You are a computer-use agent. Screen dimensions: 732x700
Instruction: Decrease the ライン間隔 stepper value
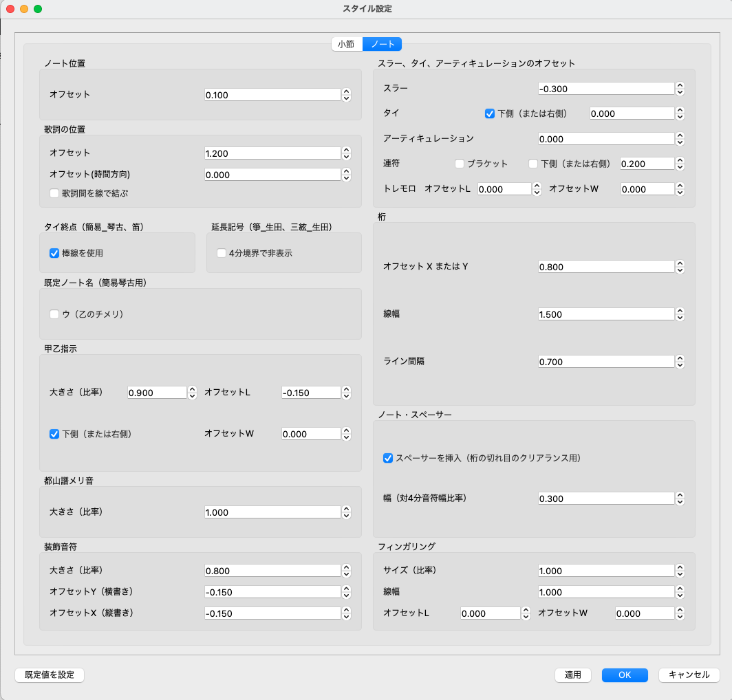tap(680, 364)
